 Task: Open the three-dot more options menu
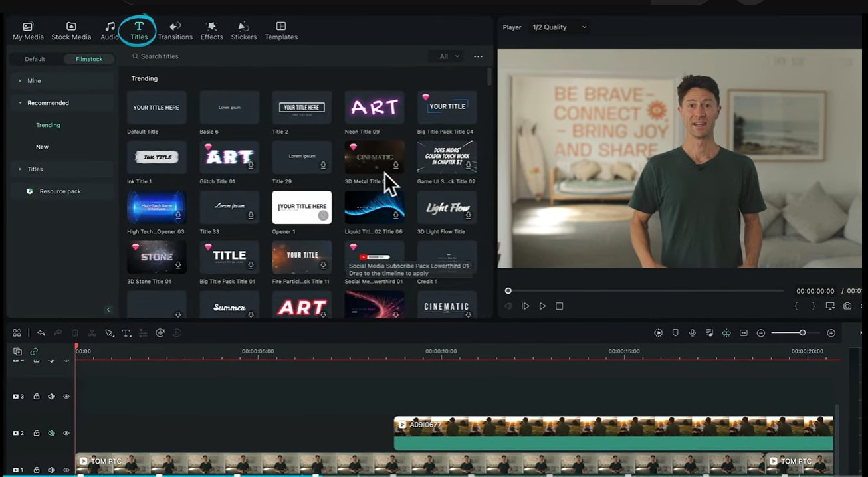(x=478, y=56)
